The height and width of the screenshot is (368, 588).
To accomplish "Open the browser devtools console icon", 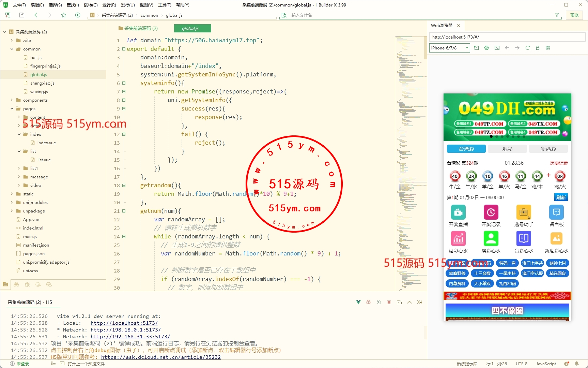I will click(497, 48).
